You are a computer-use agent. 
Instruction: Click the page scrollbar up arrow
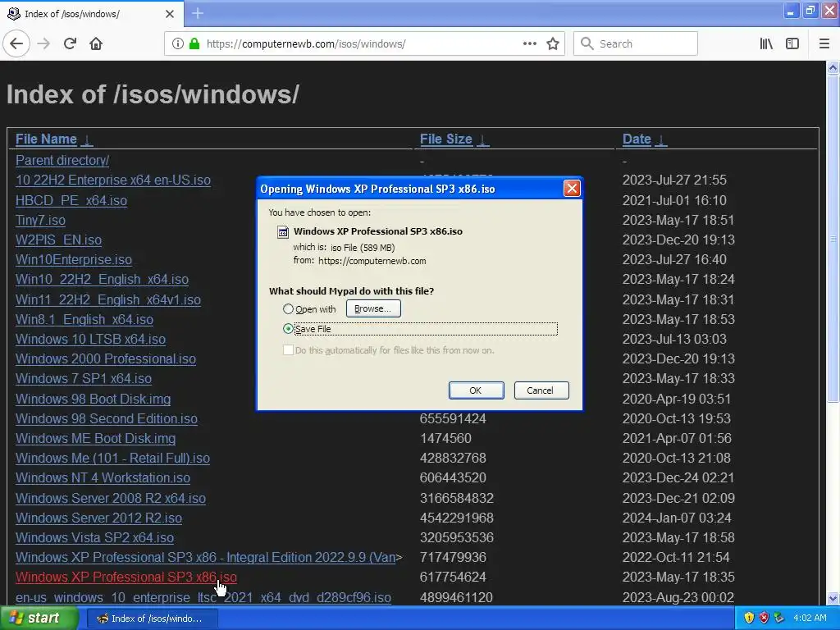click(833, 67)
